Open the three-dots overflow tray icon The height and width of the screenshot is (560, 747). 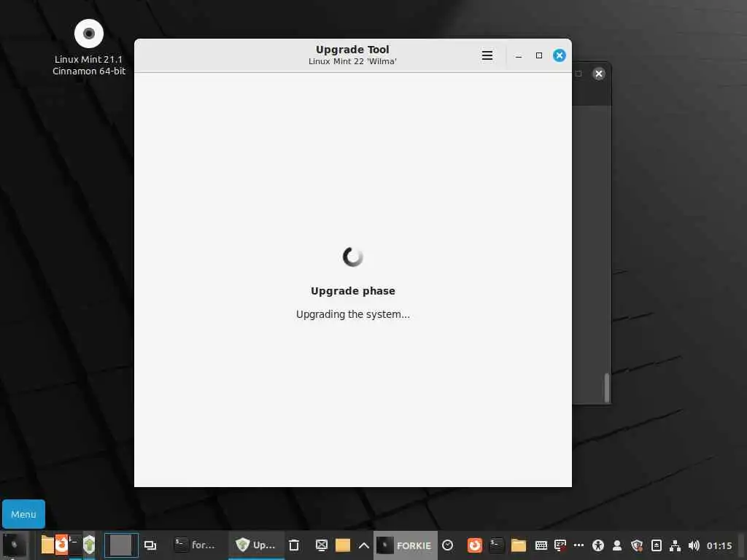coord(578,545)
